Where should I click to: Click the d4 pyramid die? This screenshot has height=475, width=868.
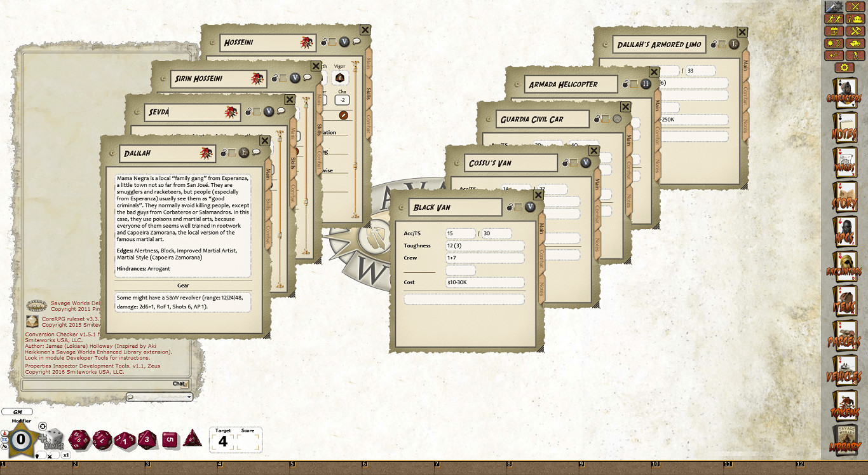pyautogui.click(x=193, y=438)
